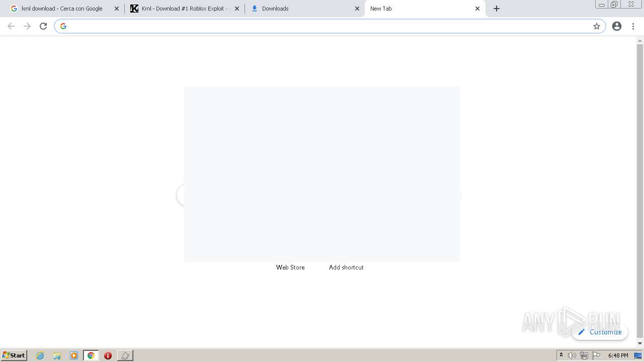Image resolution: width=644 pixels, height=362 pixels.
Task: Focus the address bar
Action: point(330,26)
